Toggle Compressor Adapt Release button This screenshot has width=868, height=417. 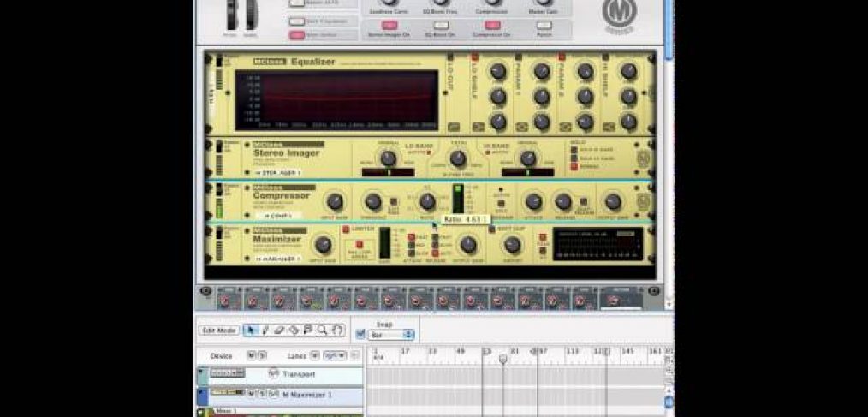tap(583, 202)
